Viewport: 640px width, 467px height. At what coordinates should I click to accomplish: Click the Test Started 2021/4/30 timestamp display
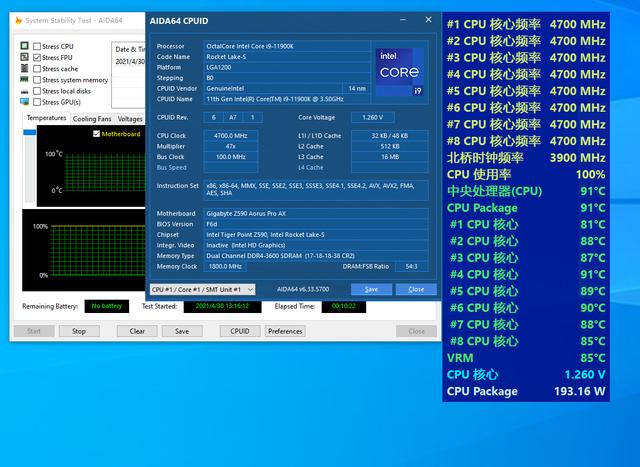(222, 306)
